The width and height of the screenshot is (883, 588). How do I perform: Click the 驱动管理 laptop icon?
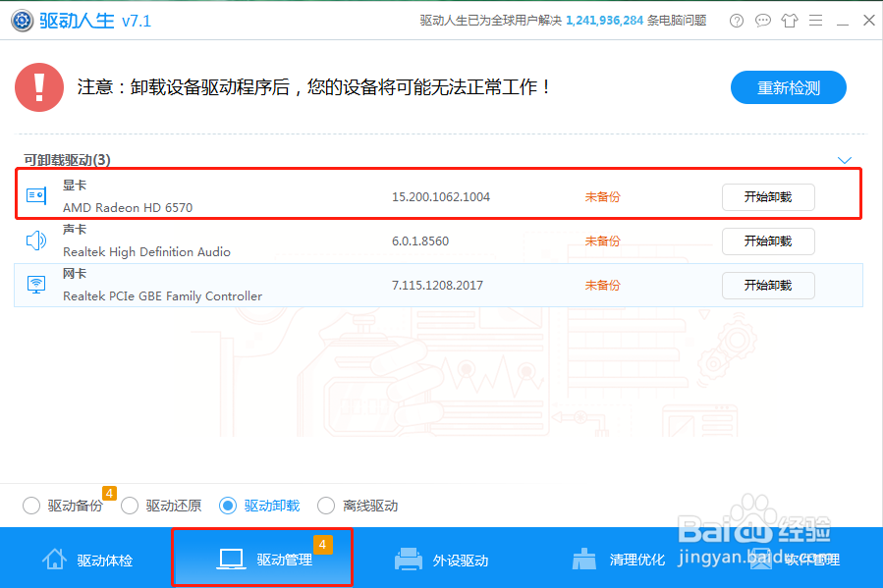tap(231, 560)
